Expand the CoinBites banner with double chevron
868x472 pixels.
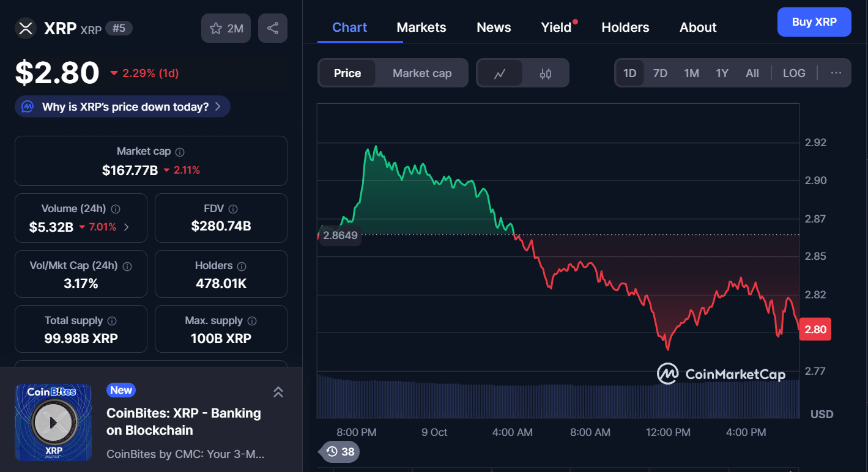click(x=278, y=393)
